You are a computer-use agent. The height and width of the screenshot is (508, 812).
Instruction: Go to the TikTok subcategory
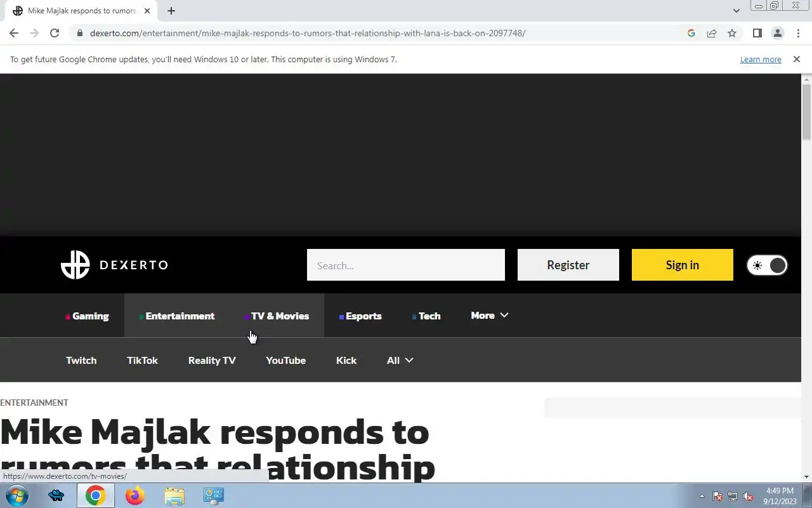(142, 360)
